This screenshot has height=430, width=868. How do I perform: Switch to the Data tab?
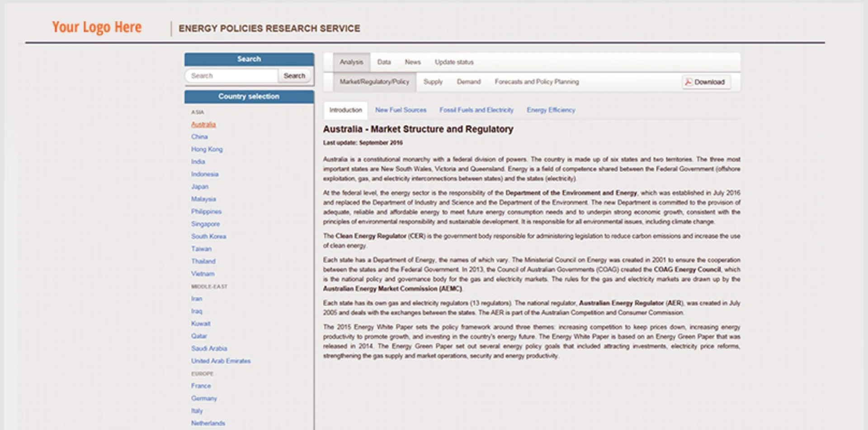pyautogui.click(x=384, y=62)
